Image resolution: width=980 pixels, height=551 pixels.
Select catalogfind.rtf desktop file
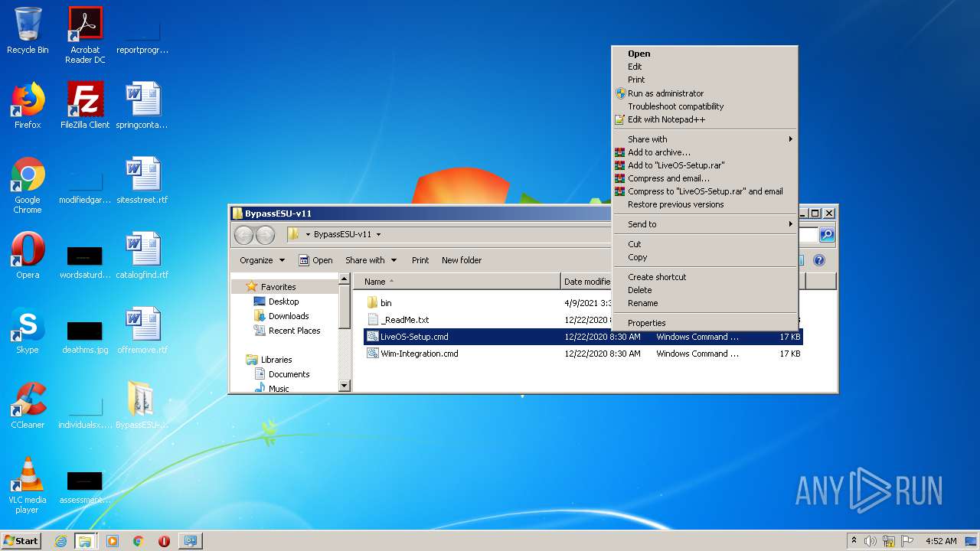142,256
